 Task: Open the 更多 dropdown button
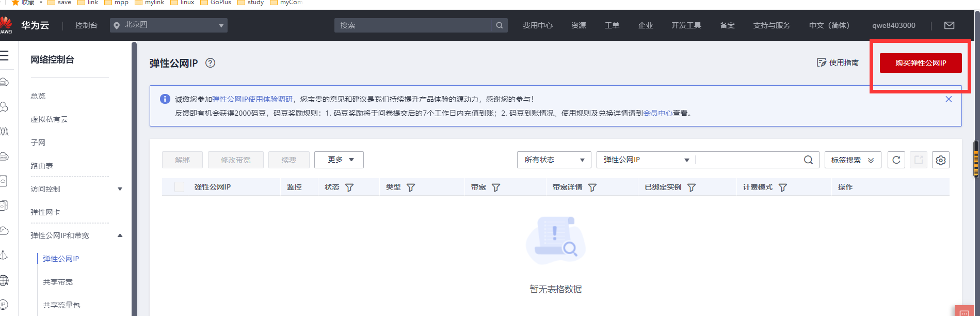339,160
